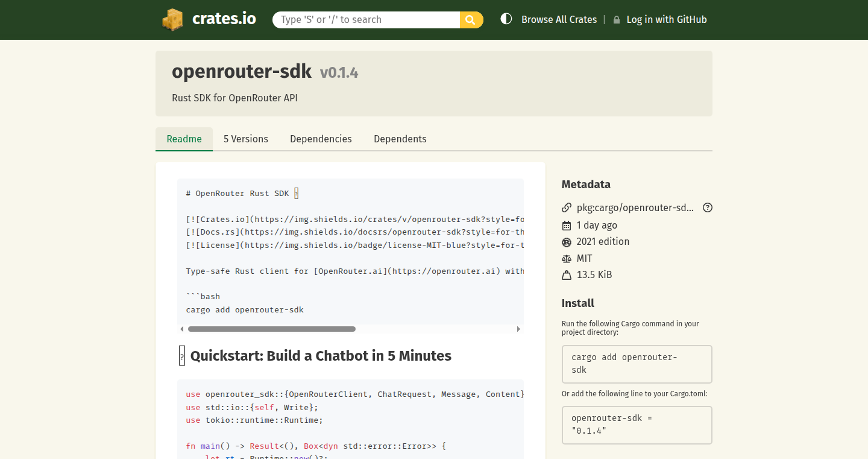This screenshot has height=459, width=868.
Task: Click the Rust edition icon
Action: point(567,242)
